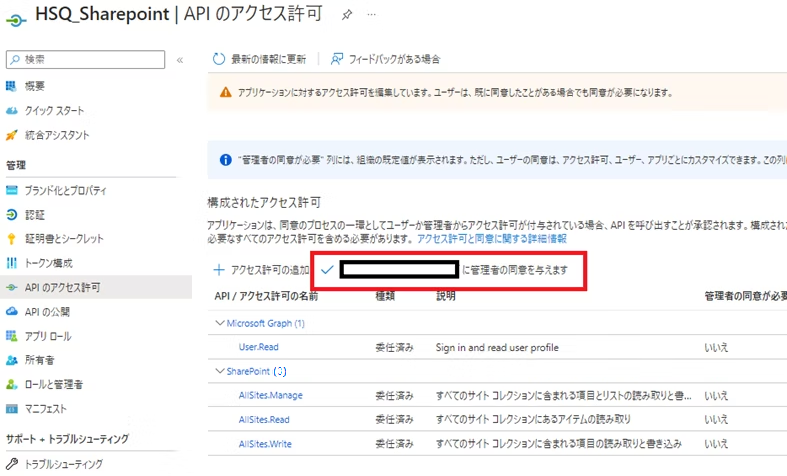Open 認証 authentication page
The image size is (787, 476).
(x=35, y=215)
